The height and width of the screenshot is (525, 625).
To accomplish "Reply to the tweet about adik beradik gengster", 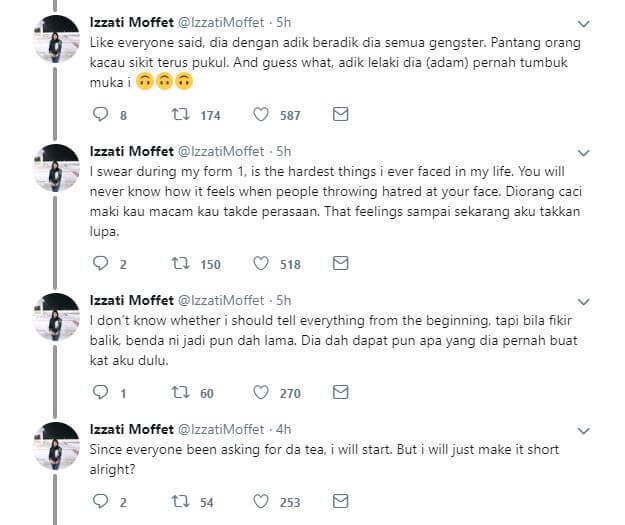I will [x=99, y=115].
